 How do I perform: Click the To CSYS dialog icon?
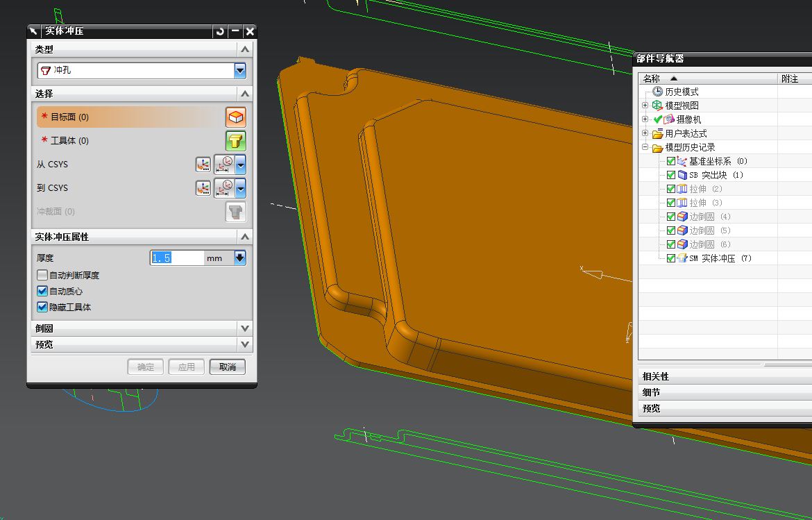(203, 188)
